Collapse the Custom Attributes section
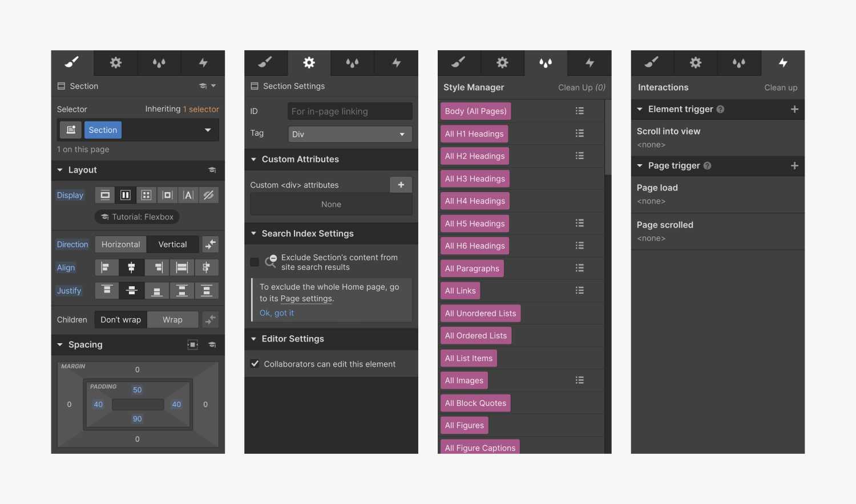 pos(254,159)
